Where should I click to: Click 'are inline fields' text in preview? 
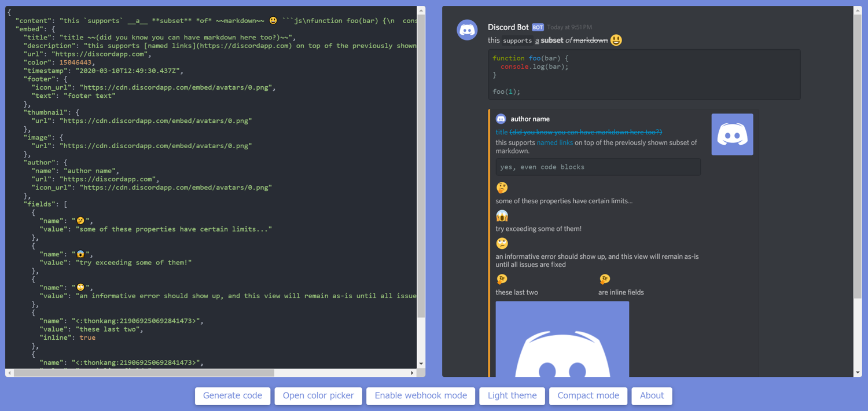[621, 292]
